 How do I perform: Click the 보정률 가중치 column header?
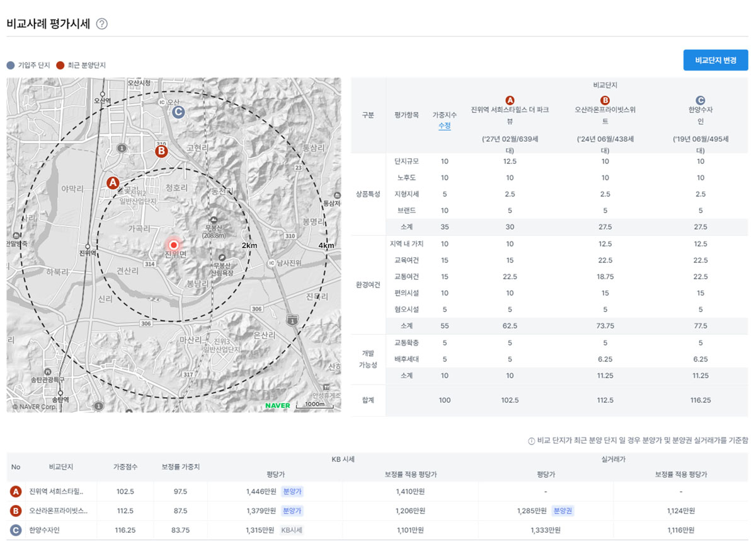point(180,467)
